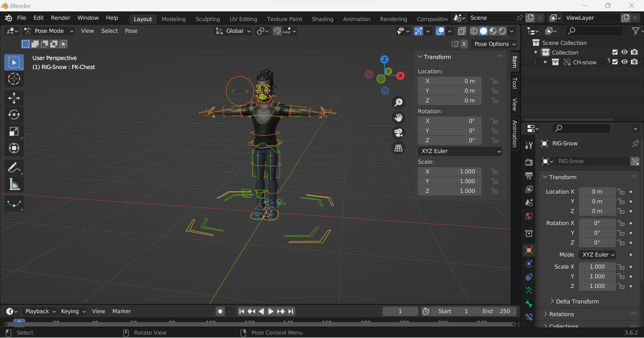Activate the Move tool
This screenshot has width=644, height=338.
pyautogui.click(x=14, y=98)
